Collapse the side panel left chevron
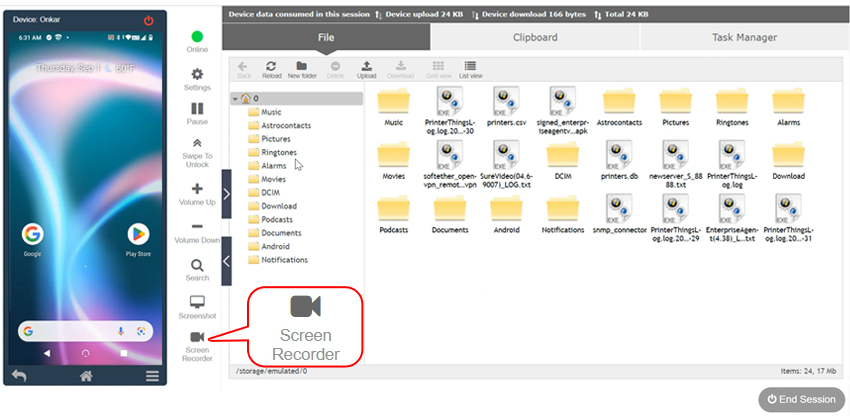 [x=227, y=261]
